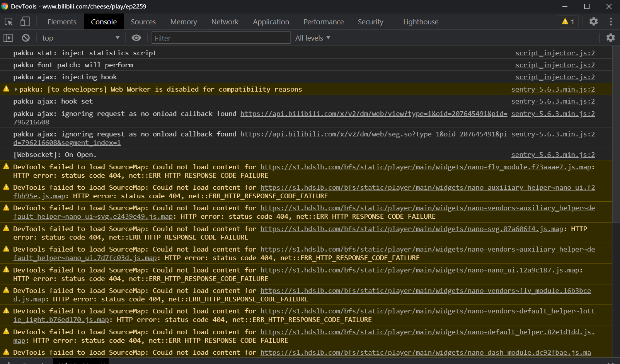The width and height of the screenshot is (620, 364).
Task: Click warning icon on nano-default_helper row
Action: [6, 332]
